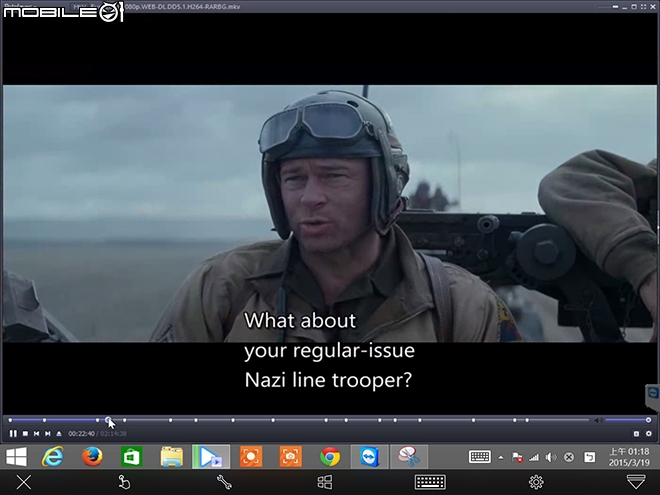660x495 pixels.
Task: Stop the video with the stop button
Action: tap(25, 433)
